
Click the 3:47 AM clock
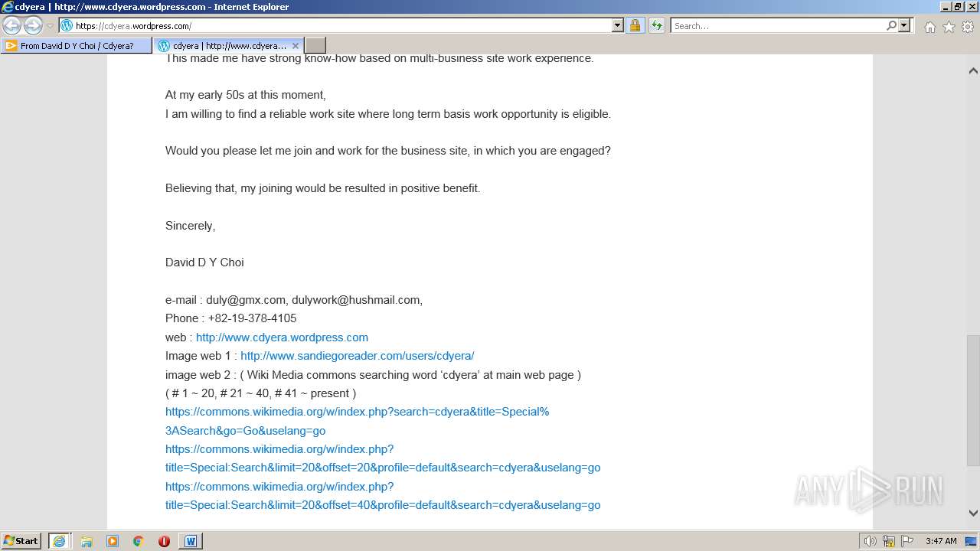point(941,541)
